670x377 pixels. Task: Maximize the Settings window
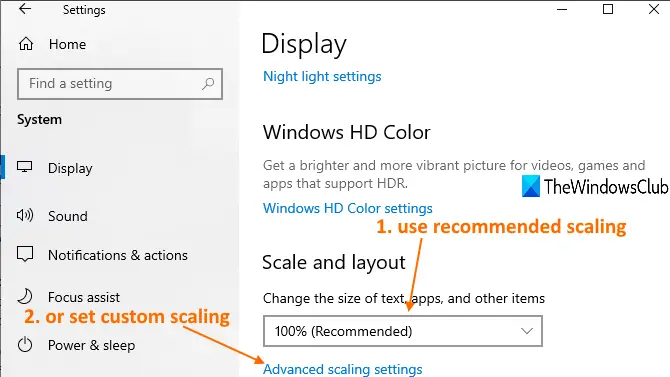(608, 9)
